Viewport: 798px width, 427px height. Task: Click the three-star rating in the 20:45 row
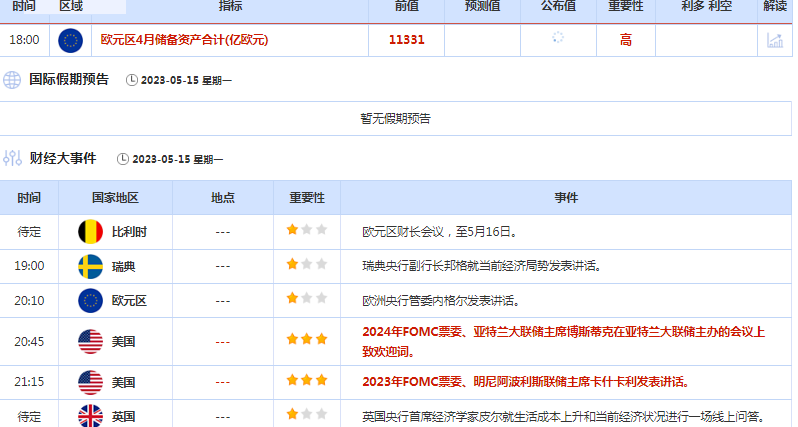click(307, 340)
